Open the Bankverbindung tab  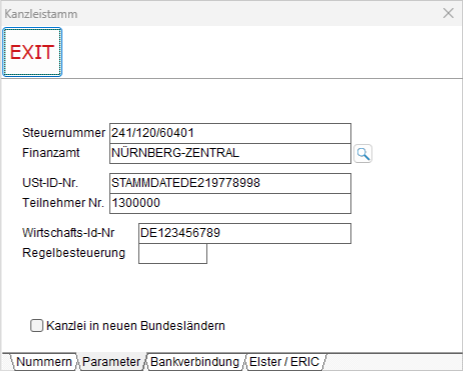pyautogui.click(x=195, y=362)
